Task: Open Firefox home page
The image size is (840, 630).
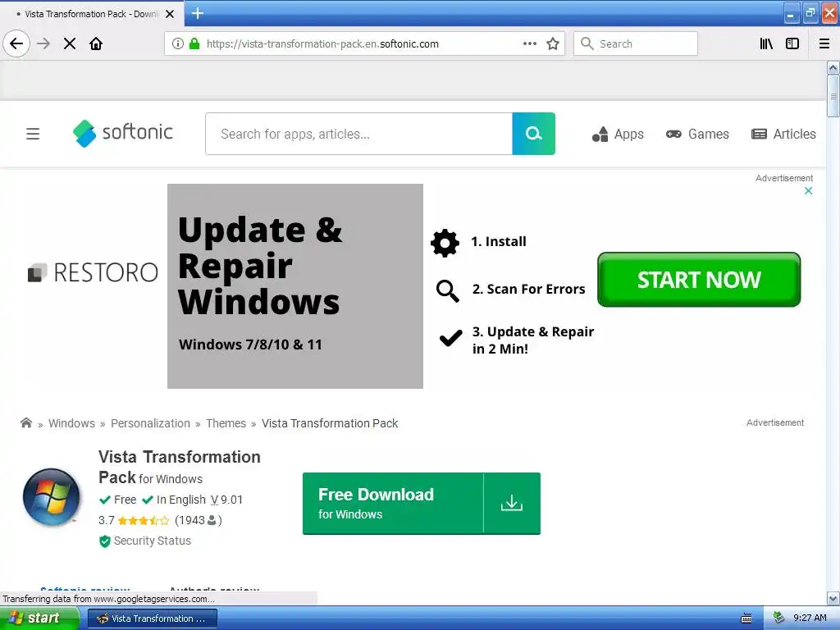Action: pos(96,43)
